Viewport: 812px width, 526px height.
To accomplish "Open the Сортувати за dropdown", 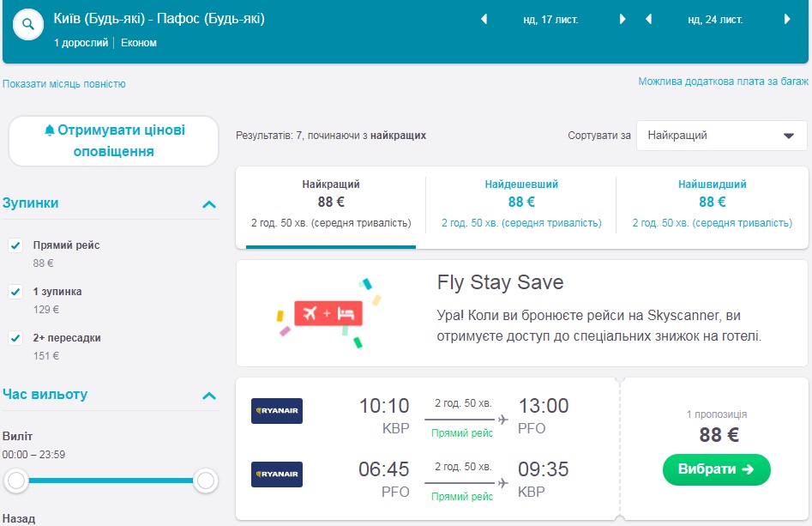I will click(721, 136).
